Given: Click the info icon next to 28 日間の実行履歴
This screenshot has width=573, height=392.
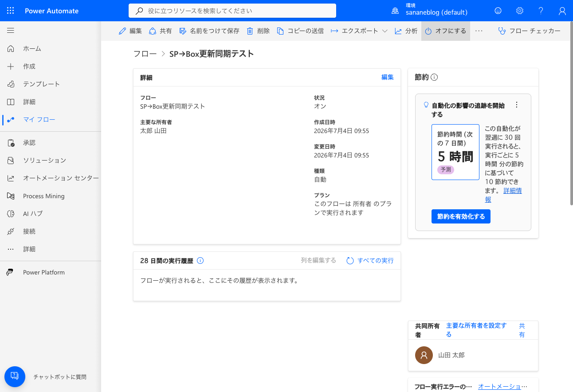Looking at the screenshot, I should pyautogui.click(x=200, y=261).
